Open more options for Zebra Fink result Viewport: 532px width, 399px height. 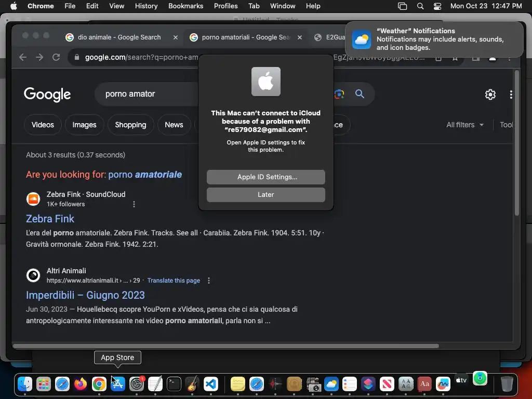tap(134, 204)
